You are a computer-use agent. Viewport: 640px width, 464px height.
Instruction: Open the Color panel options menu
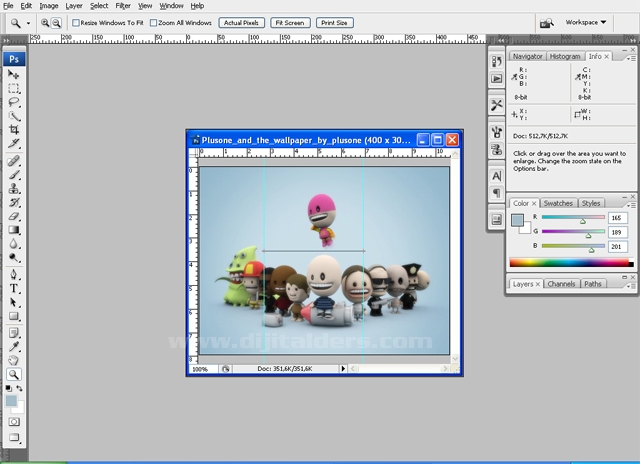coord(631,205)
